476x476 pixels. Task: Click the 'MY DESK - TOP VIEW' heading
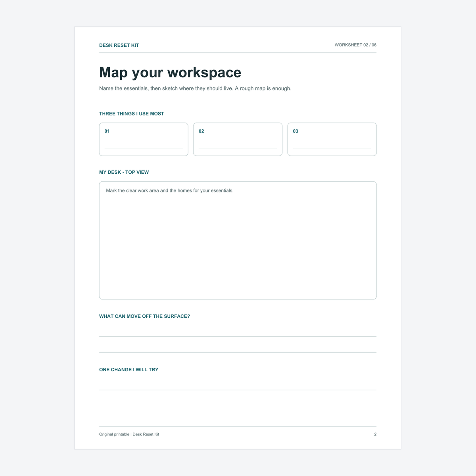[124, 172]
